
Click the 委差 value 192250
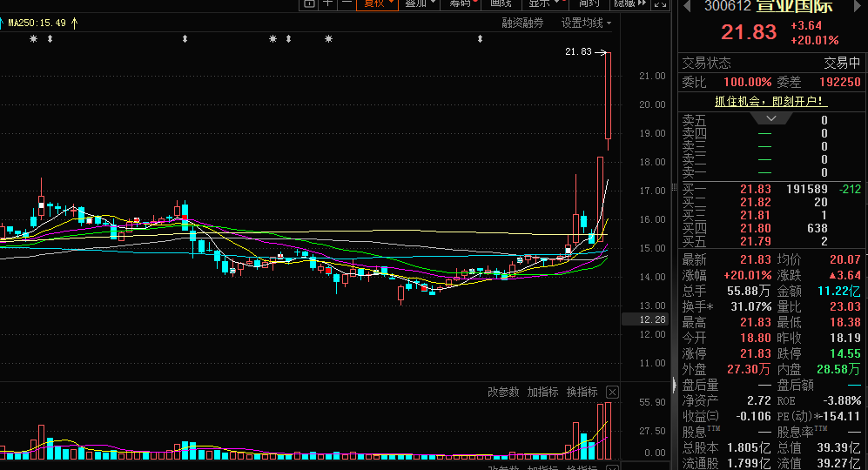click(x=840, y=82)
